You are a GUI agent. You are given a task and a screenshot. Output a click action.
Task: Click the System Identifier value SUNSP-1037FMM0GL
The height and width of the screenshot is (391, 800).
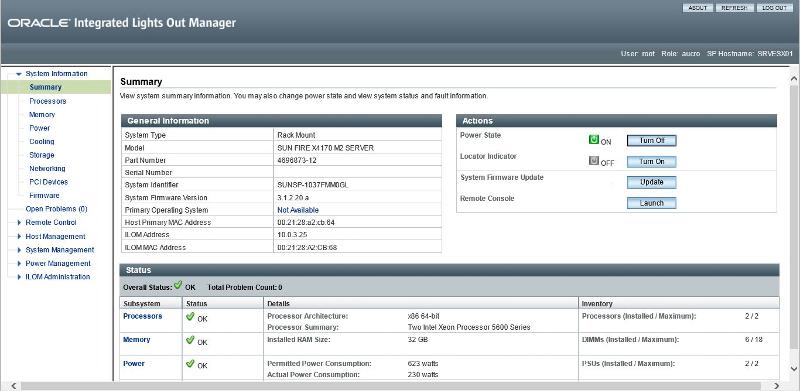point(313,185)
